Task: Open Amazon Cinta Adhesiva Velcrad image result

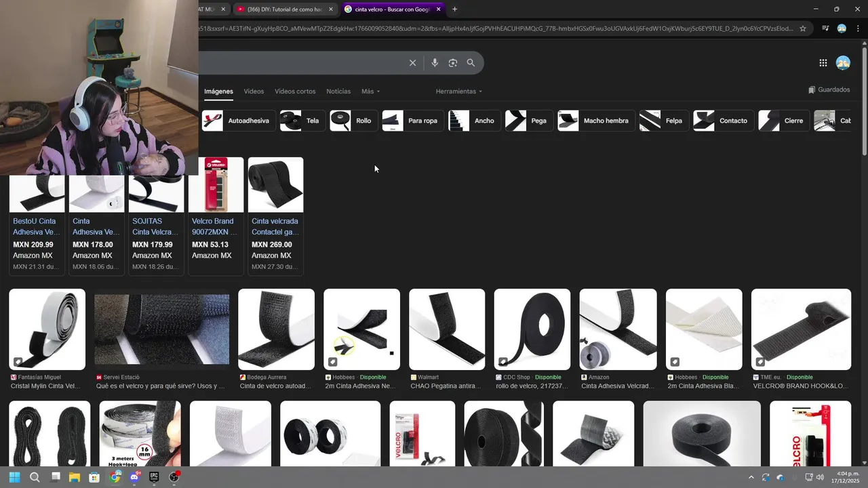Action: (x=618, y=329)
